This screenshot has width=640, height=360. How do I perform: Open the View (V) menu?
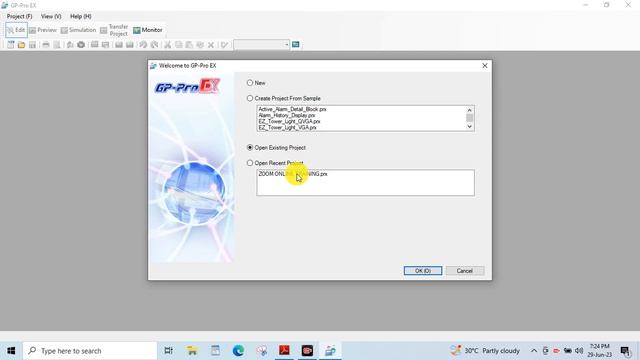(51, 16)
